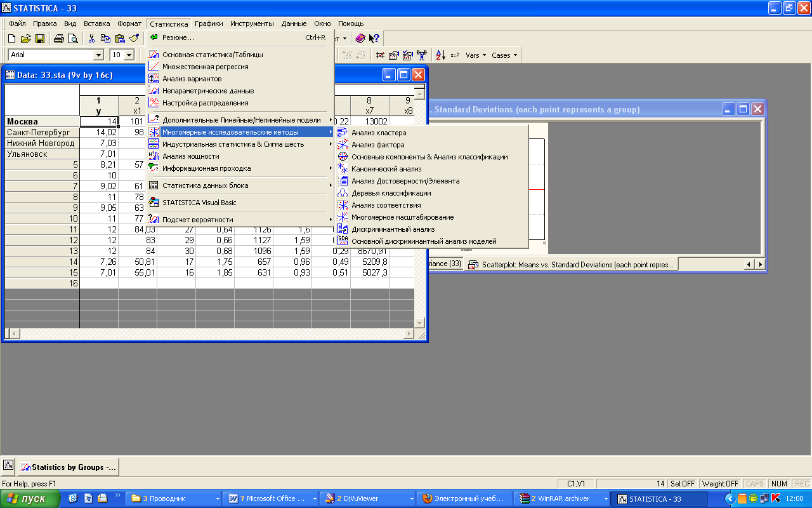Click the x=? recalculate formula icon

pos(455,55)
